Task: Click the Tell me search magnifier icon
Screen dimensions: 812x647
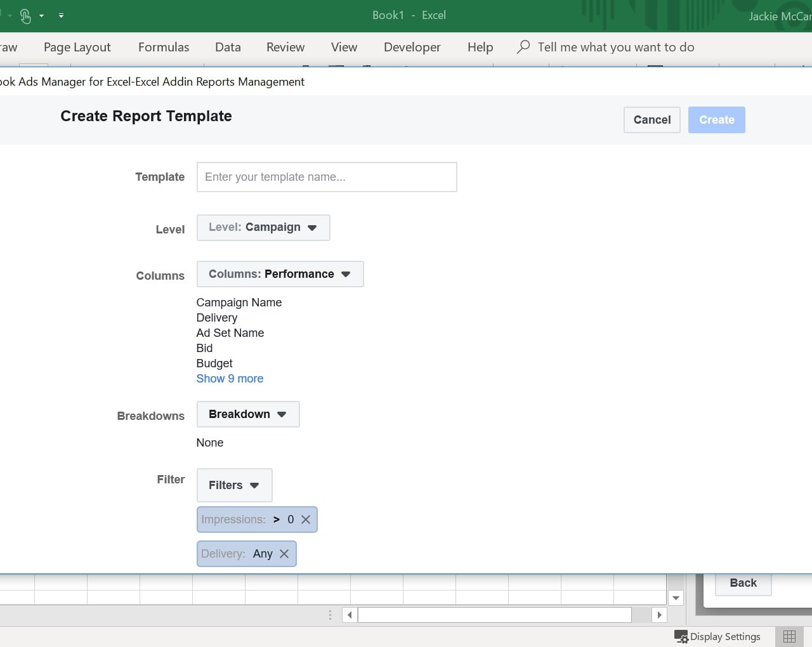Action: (x=523, y=47)
